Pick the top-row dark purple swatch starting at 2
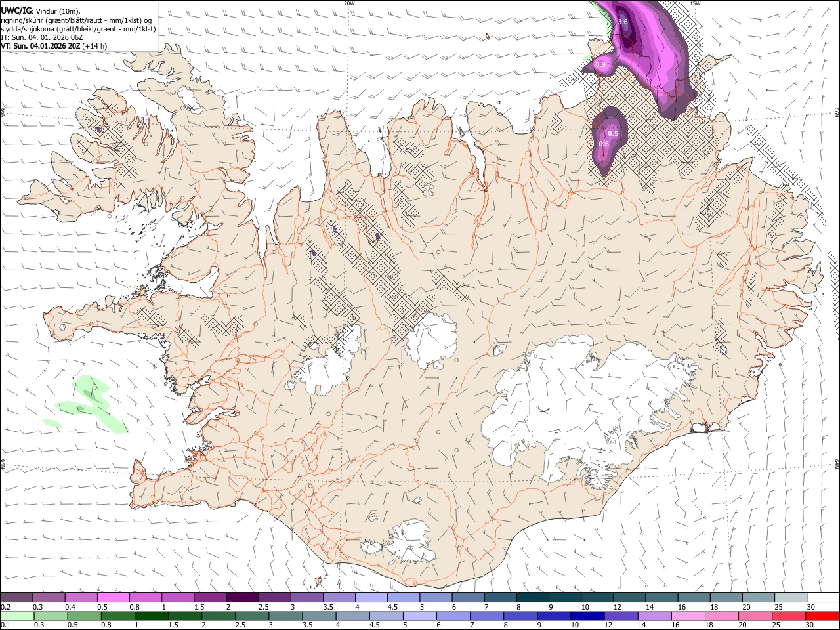 click(x=242, y=598)
